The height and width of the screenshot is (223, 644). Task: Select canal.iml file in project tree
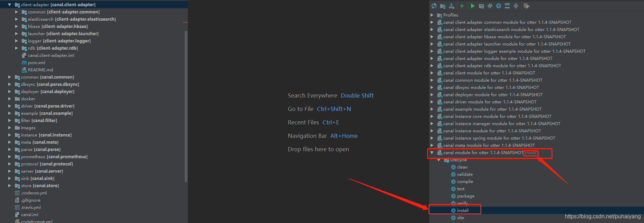[30, 215]
